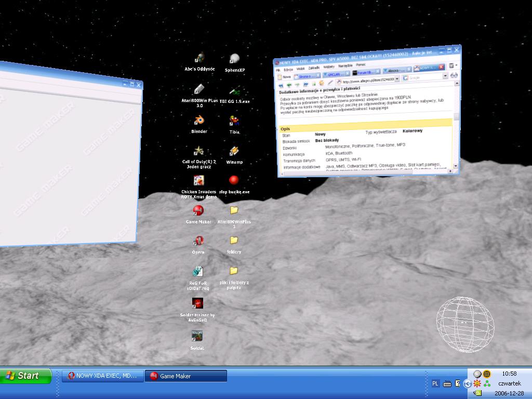Click the PL language indicator
Screen dimensions: 532x399
tap(435, 383)
